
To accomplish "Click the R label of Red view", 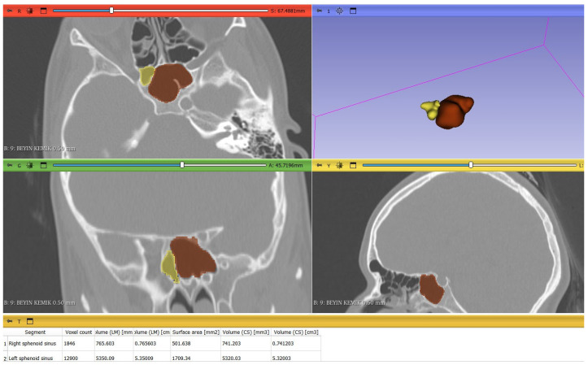I will pos(20,11).
